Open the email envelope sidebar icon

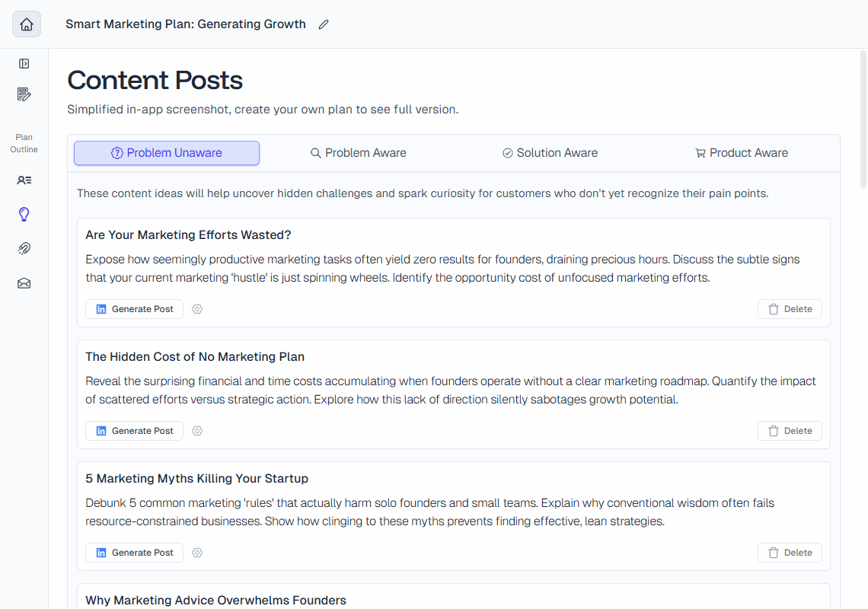24,283
